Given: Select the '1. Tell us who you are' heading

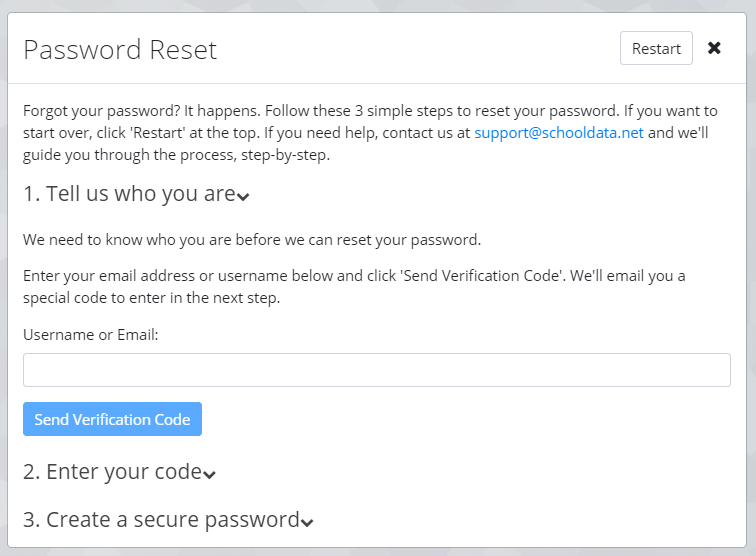Looking at the screenshot, I should pyautogui.click(x=129, y=194).
